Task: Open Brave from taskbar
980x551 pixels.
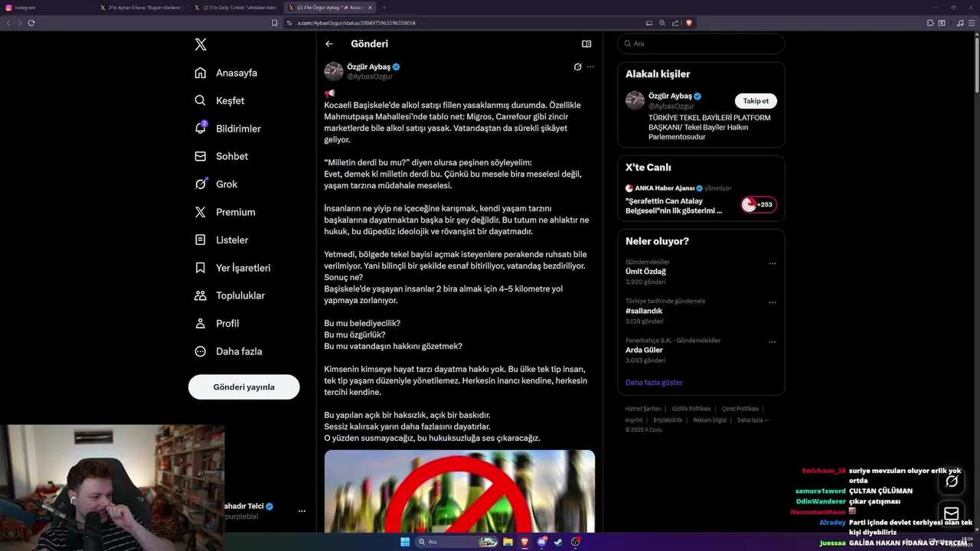Action: tap(524, 542)
